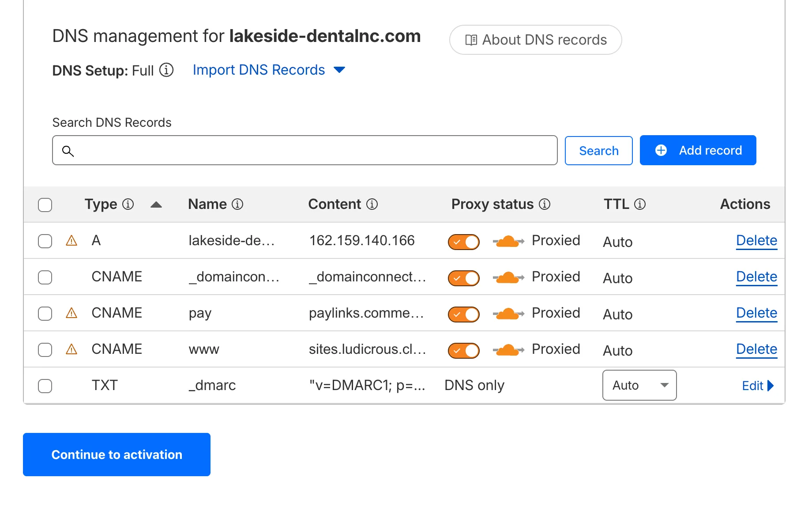Expand the Import DNS Records dropdown
Image resolution: width=812 pixels, height=508 pixels.
[x=339, y=70]
